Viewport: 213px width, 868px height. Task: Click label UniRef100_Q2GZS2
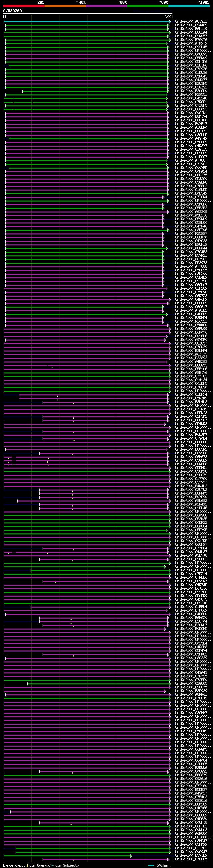[191, 87]
